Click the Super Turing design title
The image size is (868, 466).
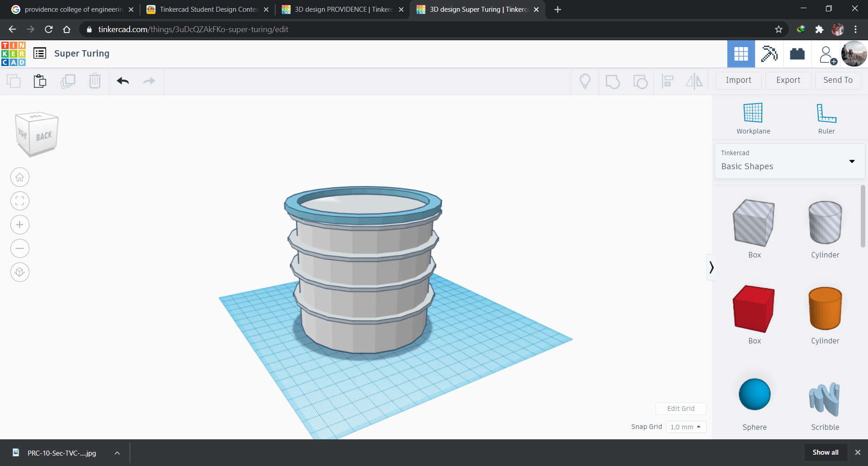[82, 53]
